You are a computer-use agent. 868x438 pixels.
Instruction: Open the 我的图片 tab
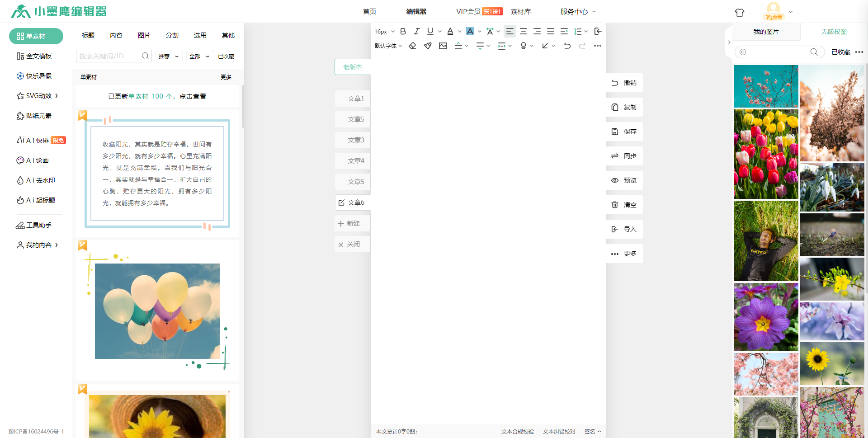pyautogui.click(x=766, y=32)
